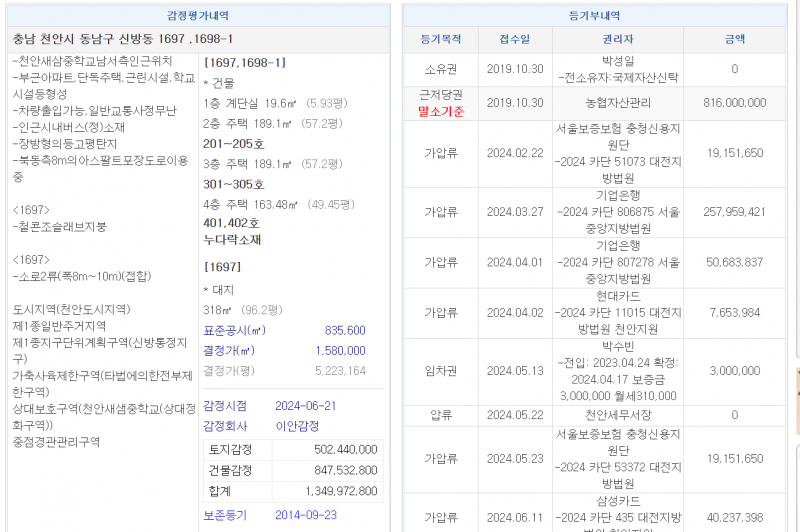This screenshot has width=800, height=532.
Task: Click the 접수일 column header
Action: click(515, 40)
